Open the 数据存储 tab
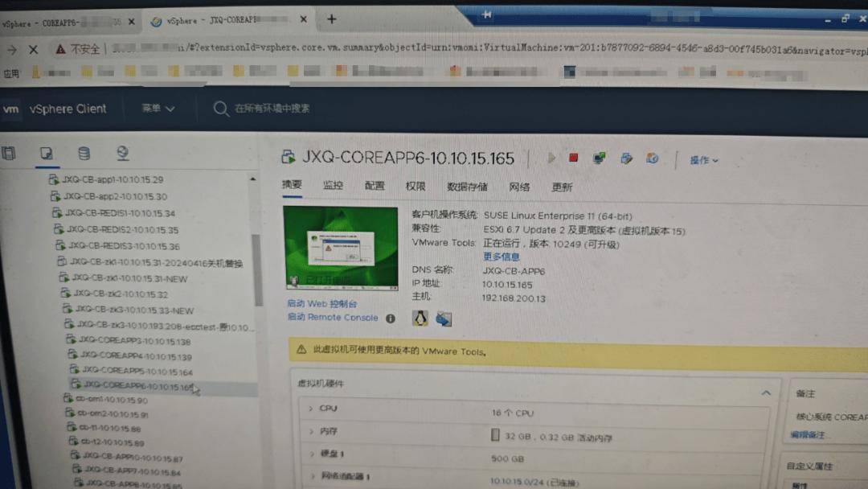This screenshot has width=868, height=489. (467, 187)
